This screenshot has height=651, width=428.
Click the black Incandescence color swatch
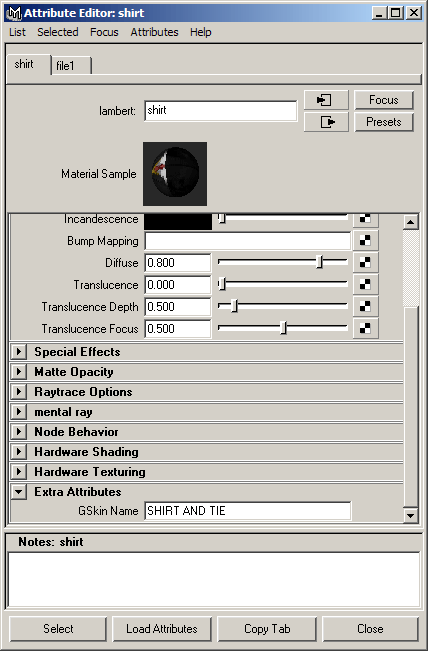tap(178, 221)
